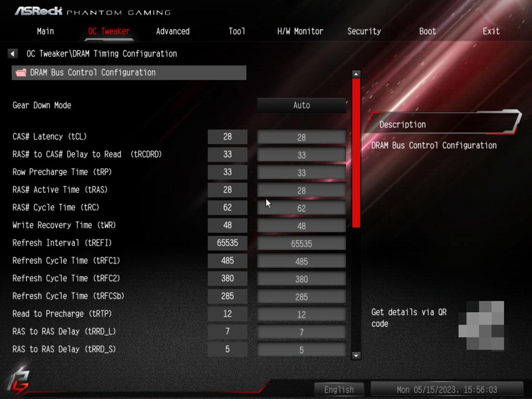This screenshot has width=532, height=399.
Task: Switch to the Security tab
Action: pyautogui.click(x=364, y=31)
